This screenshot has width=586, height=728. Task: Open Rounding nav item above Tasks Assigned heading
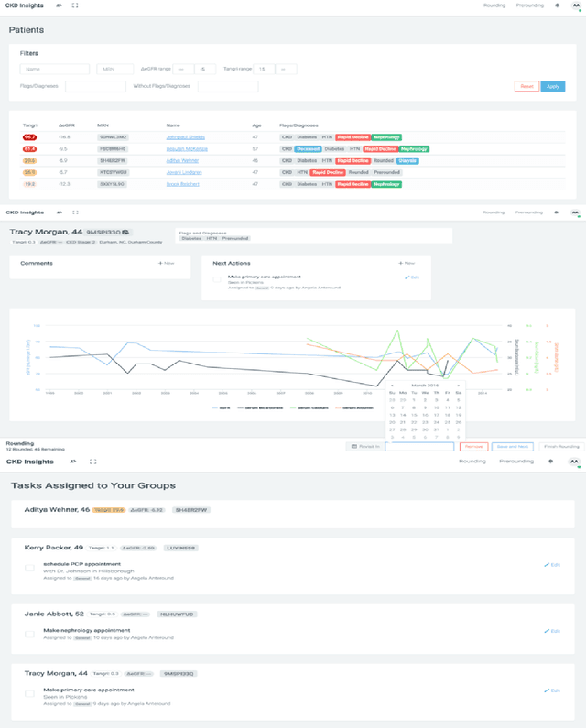click(472, 462)
